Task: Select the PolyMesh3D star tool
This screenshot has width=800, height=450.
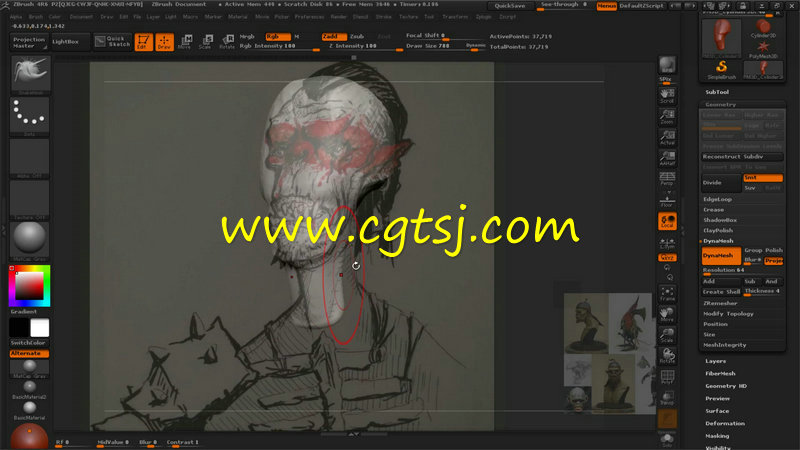Action: click(763, 49)
